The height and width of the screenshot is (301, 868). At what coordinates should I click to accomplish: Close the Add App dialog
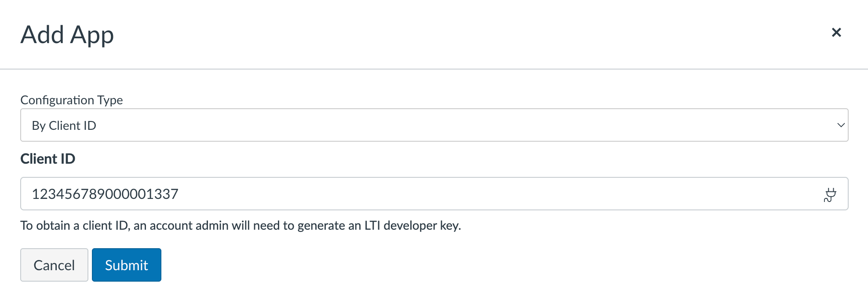pos(836,33)
